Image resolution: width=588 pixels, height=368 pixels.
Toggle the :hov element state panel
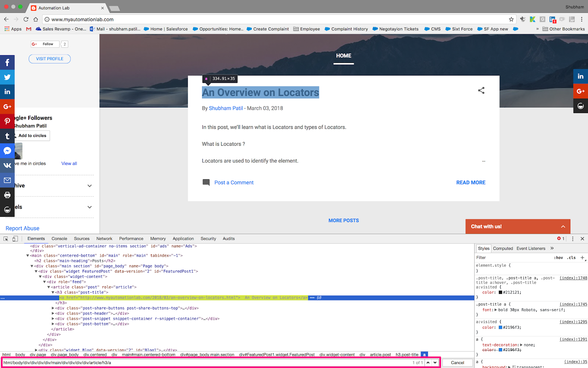pos(558,257)
